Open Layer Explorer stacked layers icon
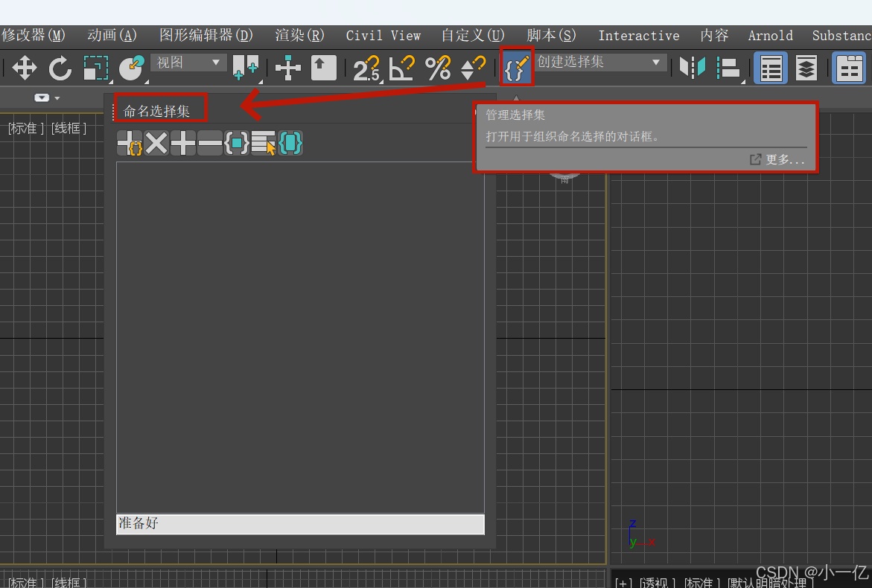The height and width of the screenshot is (588, 872). [x=806, y=68]
